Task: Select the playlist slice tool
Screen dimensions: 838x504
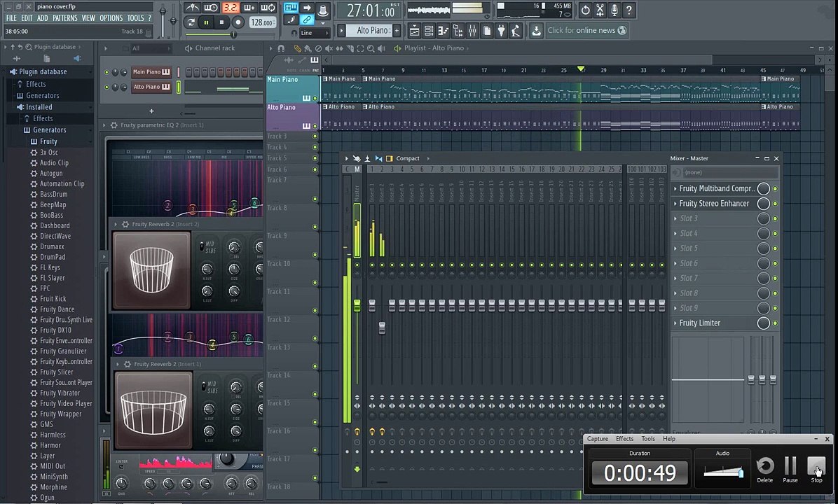Action: [x=350, y=48]
